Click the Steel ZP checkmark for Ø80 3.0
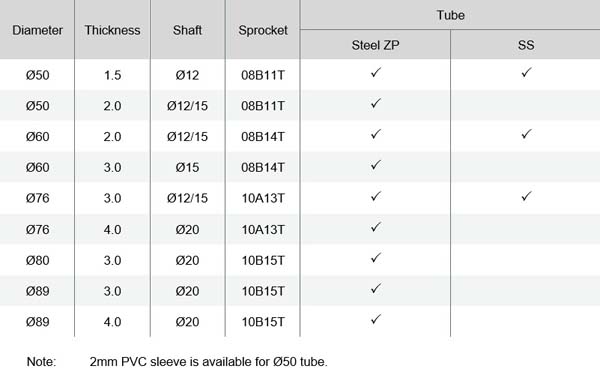This screenshot has width=600, height=375. coord(376,258)
